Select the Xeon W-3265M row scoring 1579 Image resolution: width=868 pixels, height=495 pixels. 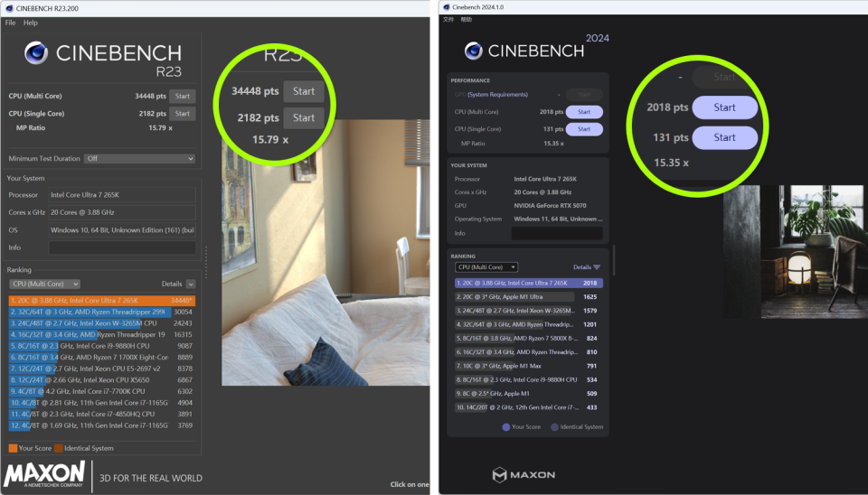pyautogui.click(x=529, y=311)
